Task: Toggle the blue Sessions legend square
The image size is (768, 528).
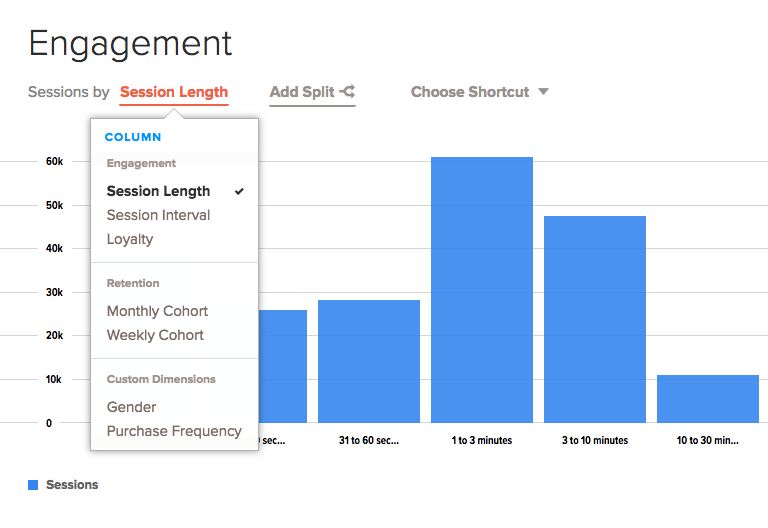Action: [x=33, y=485]
